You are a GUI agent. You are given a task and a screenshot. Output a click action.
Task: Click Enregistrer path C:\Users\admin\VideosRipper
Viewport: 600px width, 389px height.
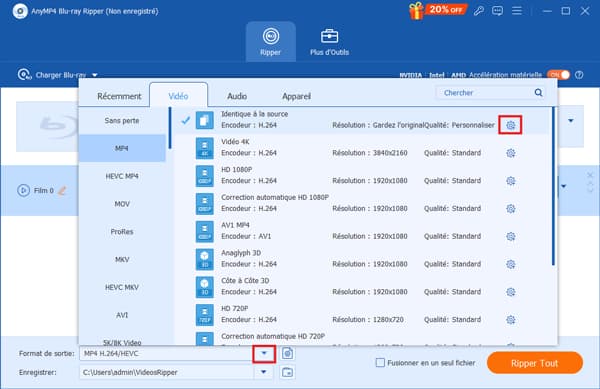point(166,372)
